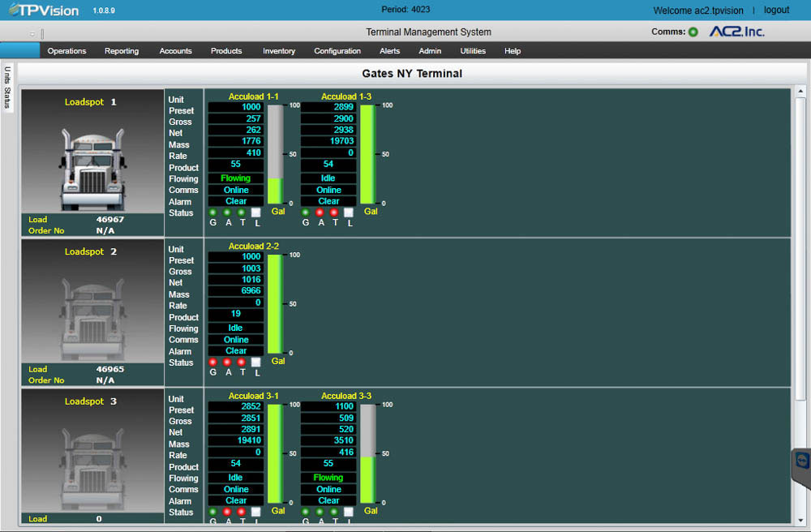Open the Configuration menu
811x532 pixels.
point(337,50)
